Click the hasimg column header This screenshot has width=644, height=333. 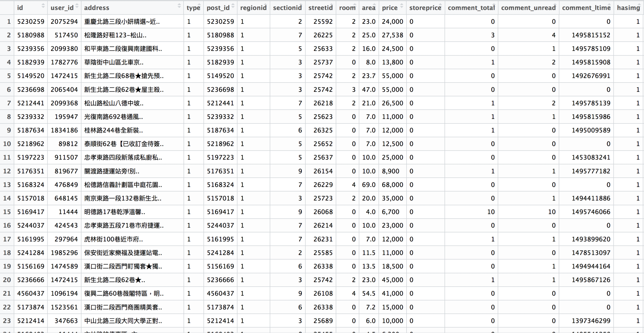[628, 8]
